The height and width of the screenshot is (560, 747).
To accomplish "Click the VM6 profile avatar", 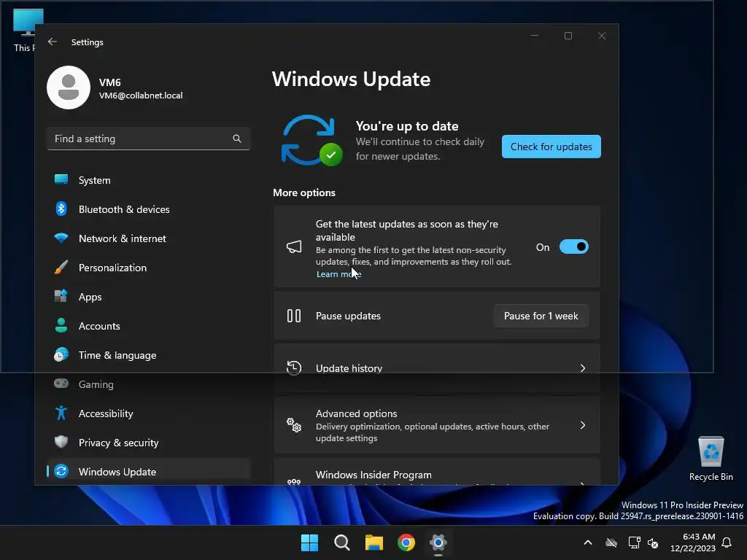I will tap(69, 87).
